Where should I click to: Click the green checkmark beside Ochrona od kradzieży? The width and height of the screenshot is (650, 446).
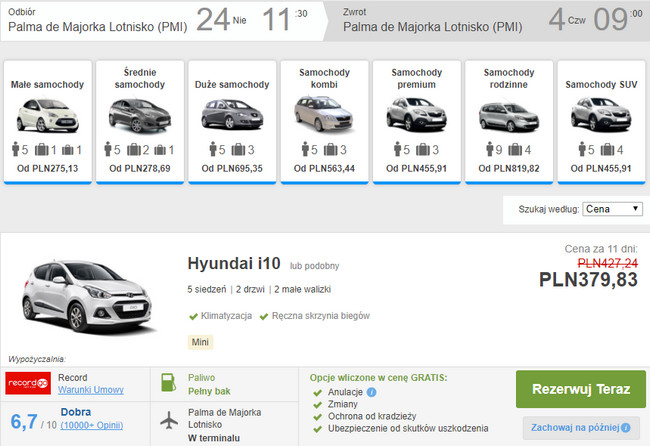click(318, 417)
